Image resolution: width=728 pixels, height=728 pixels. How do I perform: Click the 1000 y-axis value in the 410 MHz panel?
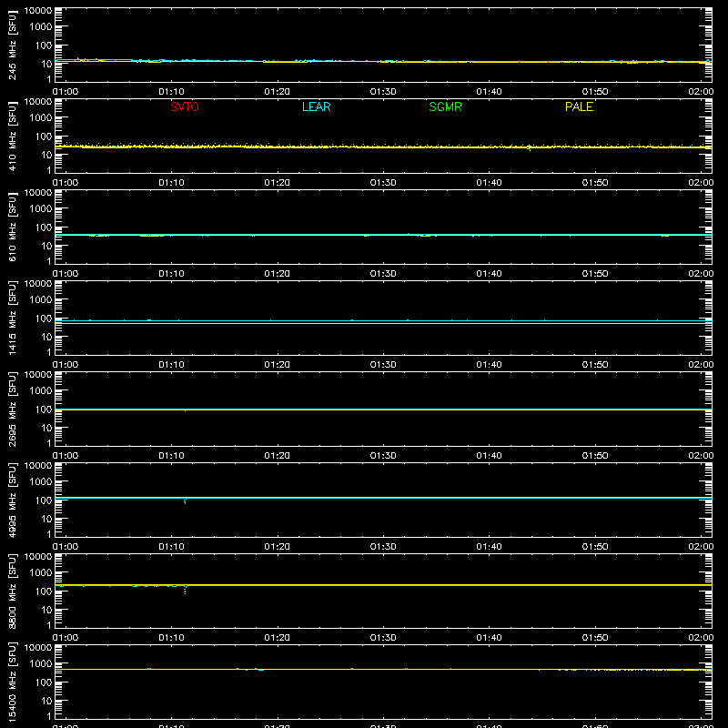(x=41, y=118)
